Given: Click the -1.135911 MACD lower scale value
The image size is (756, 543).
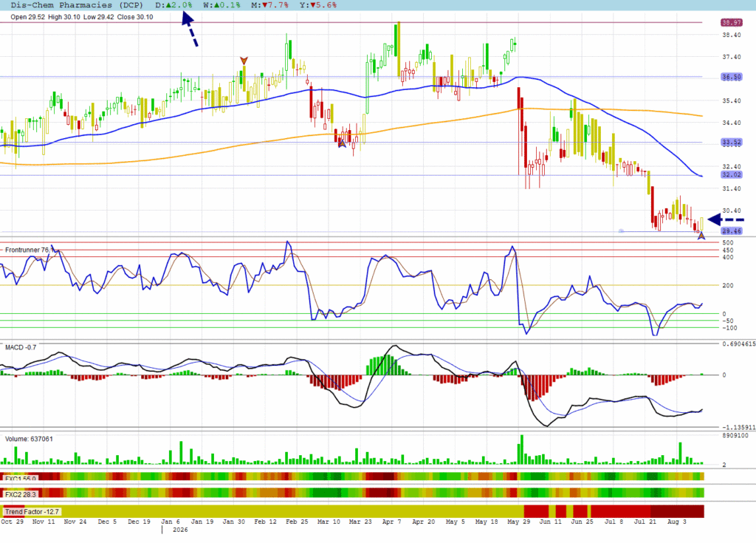Looking at the screenshot, I should [738, 427].
